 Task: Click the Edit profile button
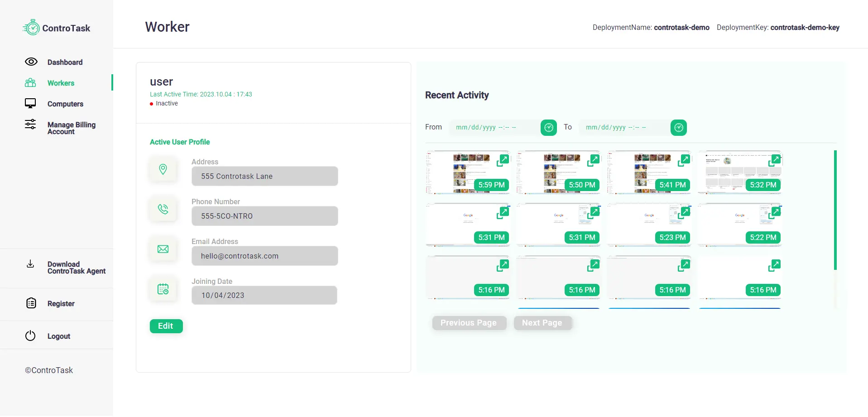(x=166, y=326)
